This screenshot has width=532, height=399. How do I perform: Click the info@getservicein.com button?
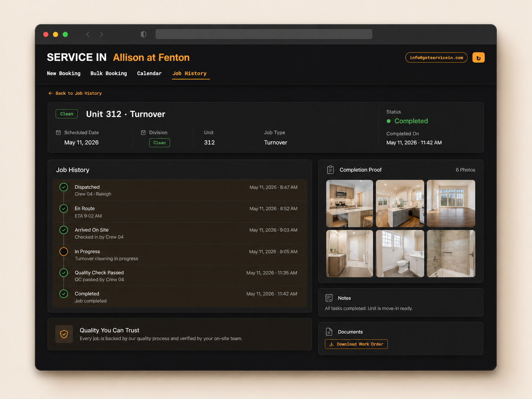(436, 58)
